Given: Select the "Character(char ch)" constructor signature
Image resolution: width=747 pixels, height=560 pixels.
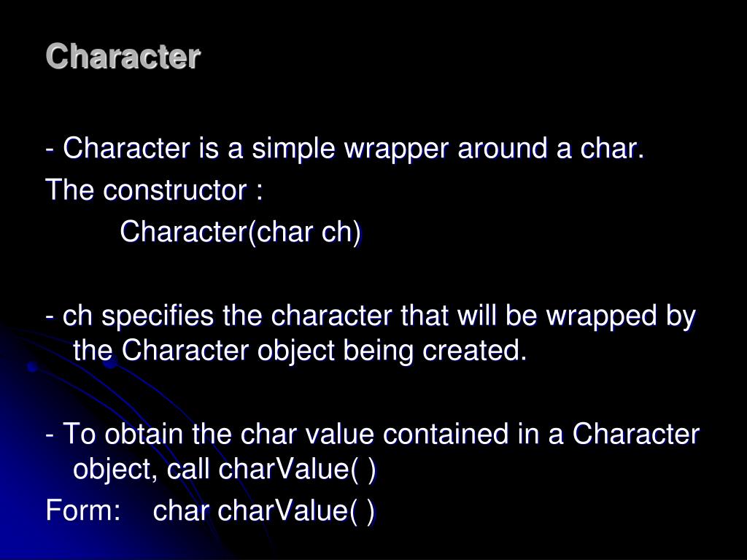Looking at the screenshot, I should tap(241, 233).
